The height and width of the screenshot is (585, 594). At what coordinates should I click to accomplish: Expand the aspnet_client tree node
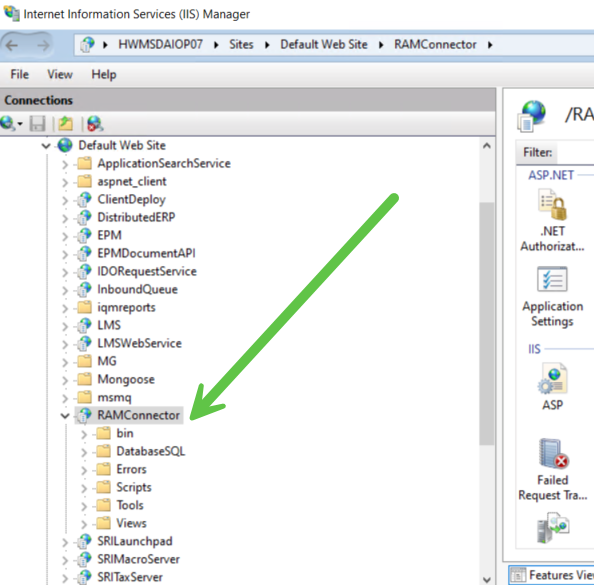tap(65, 182)
